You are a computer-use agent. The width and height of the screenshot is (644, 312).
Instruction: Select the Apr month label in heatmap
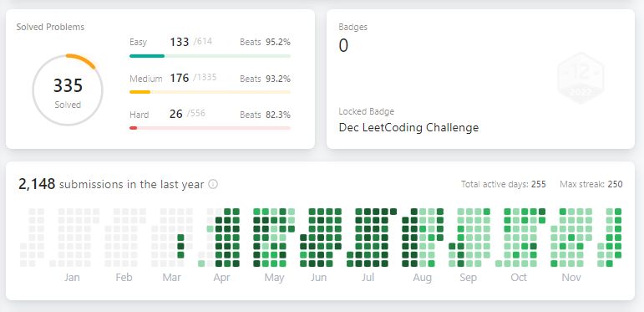[x=222, y=278]
